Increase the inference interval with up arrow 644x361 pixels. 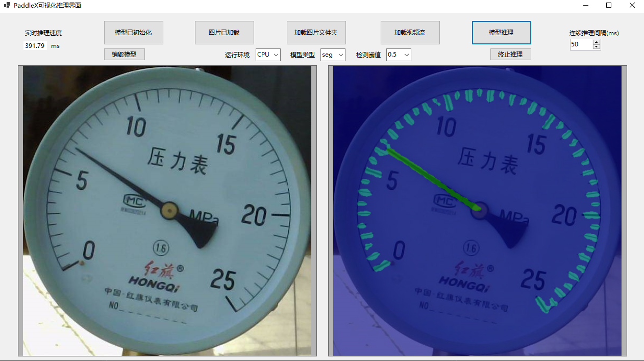597,42
